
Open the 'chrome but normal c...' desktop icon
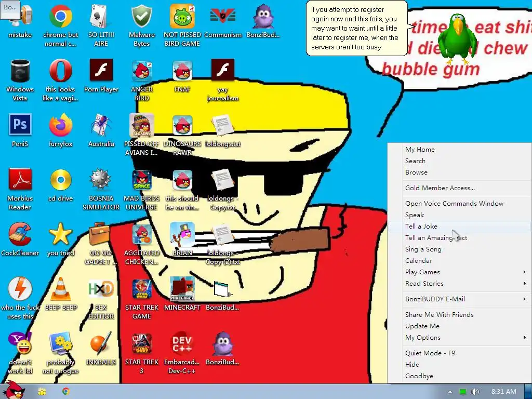click(x=60, y=16)
